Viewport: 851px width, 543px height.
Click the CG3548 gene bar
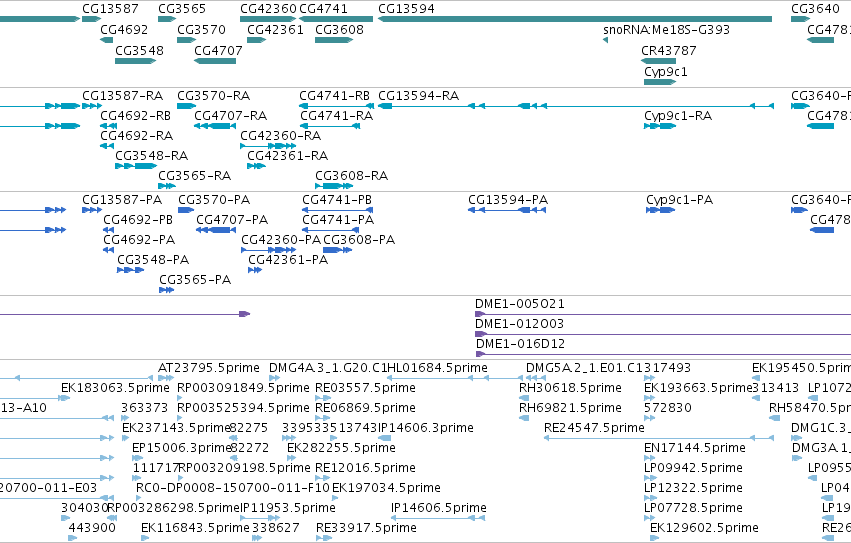click(135, 61)
